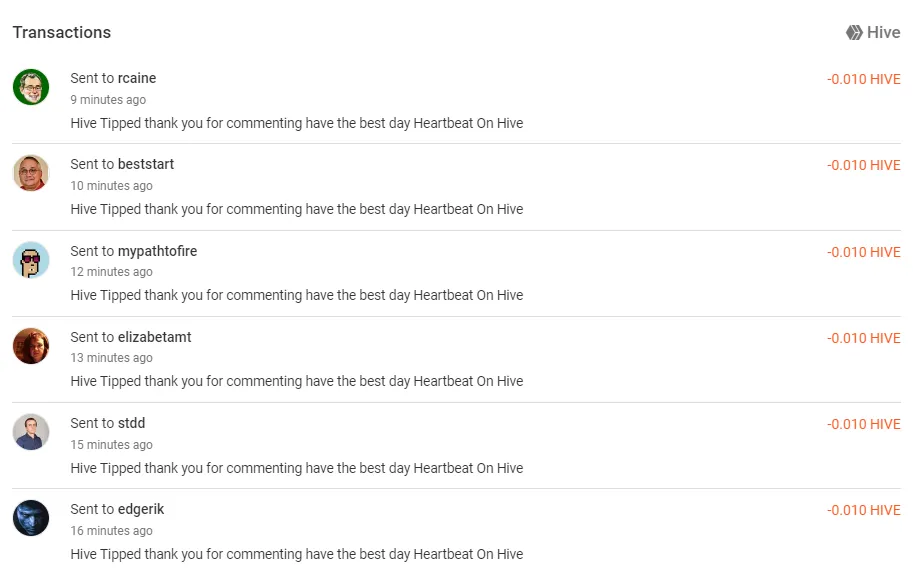The height and width of the screenshot is (571, 913).
Task: Open edgerik's dark blue avatar
Action: pos(31,518)
